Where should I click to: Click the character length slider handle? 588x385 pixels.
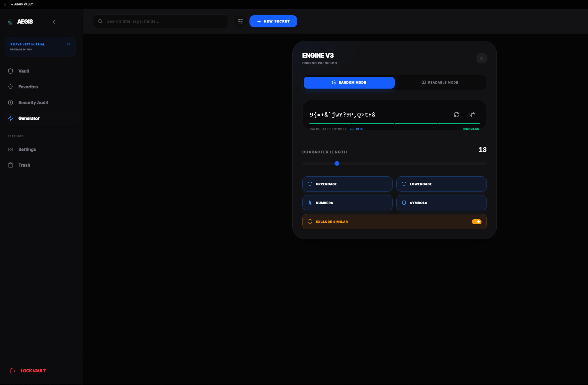pyautogui.click(x=337, y=164)
